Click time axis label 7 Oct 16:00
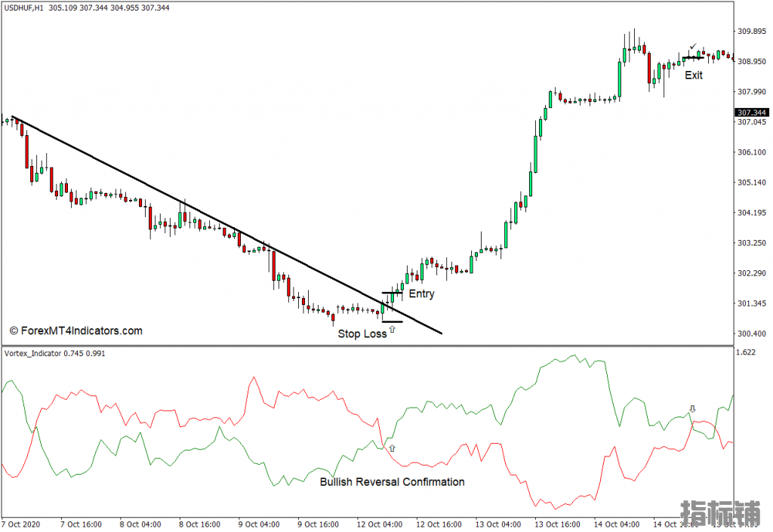The image size is (773, 532). [x=81, y=524]
